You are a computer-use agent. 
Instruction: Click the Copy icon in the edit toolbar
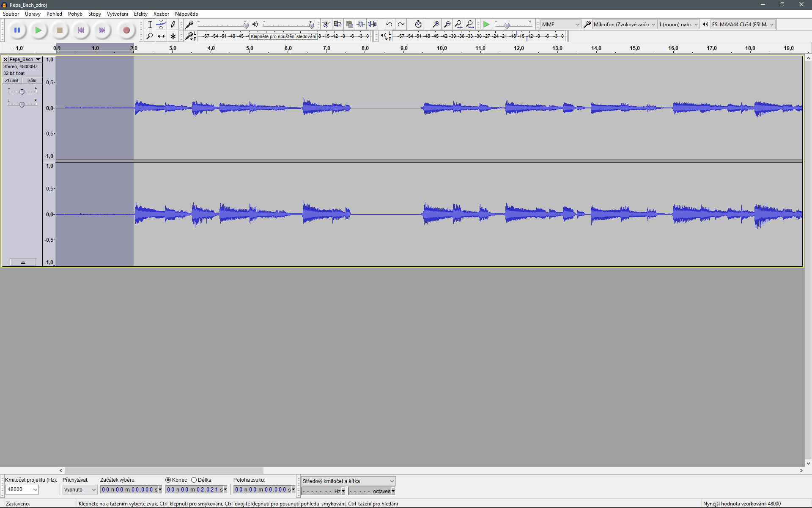click(338, 25)
